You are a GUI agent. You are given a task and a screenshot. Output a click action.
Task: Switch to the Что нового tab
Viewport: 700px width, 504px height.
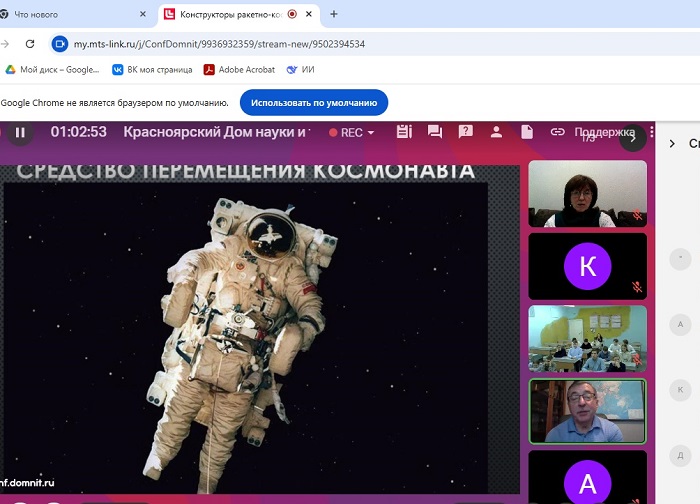(70, 14)
